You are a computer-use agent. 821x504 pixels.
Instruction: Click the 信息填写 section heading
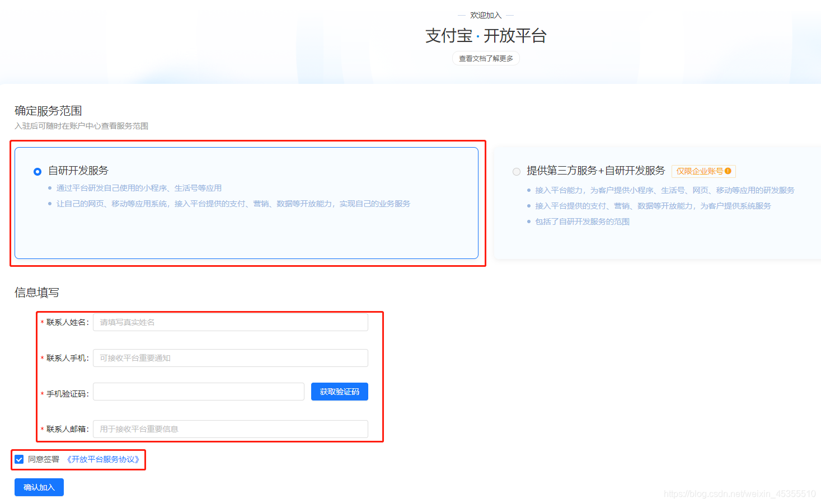37,293
